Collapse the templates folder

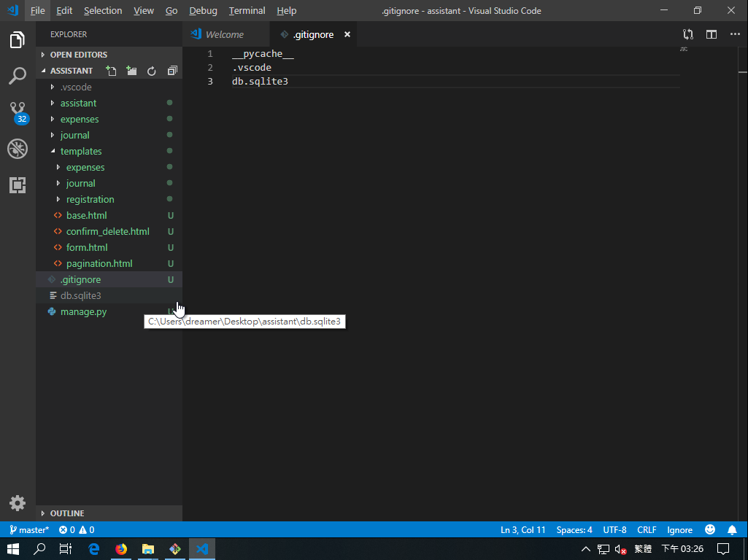tap(81, 151)
